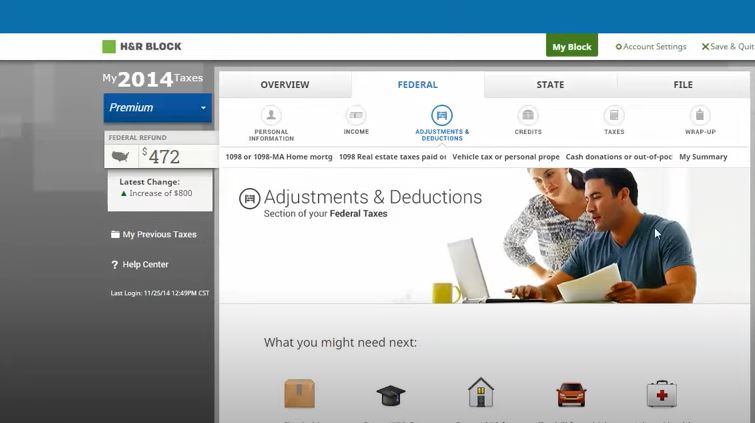Click the question mark Help icon
Screen dimensions: 755x423
point(115,265)
